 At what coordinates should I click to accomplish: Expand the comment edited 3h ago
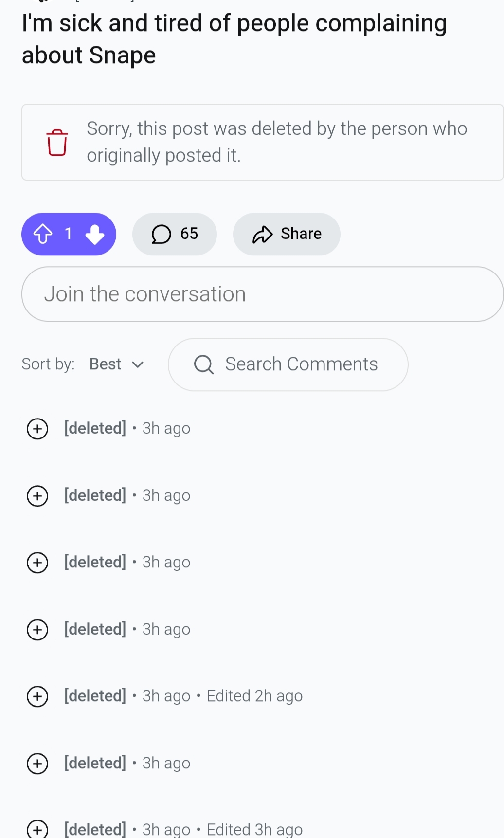(x=37, y=829)
